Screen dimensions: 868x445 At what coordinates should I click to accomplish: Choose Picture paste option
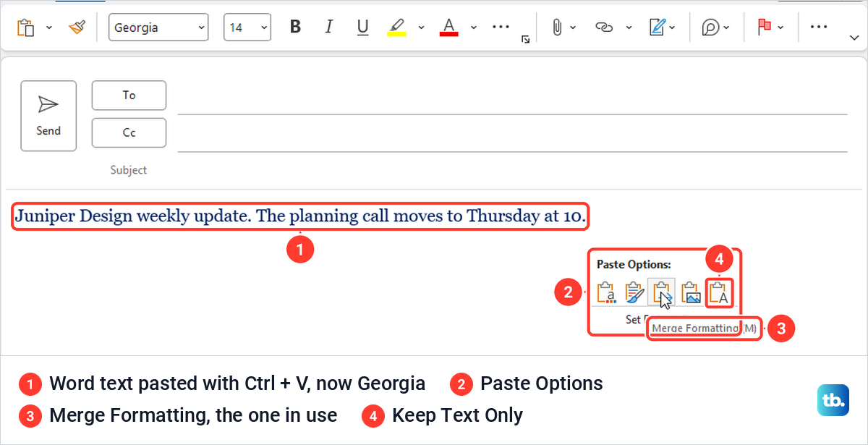tap(690, 292)
